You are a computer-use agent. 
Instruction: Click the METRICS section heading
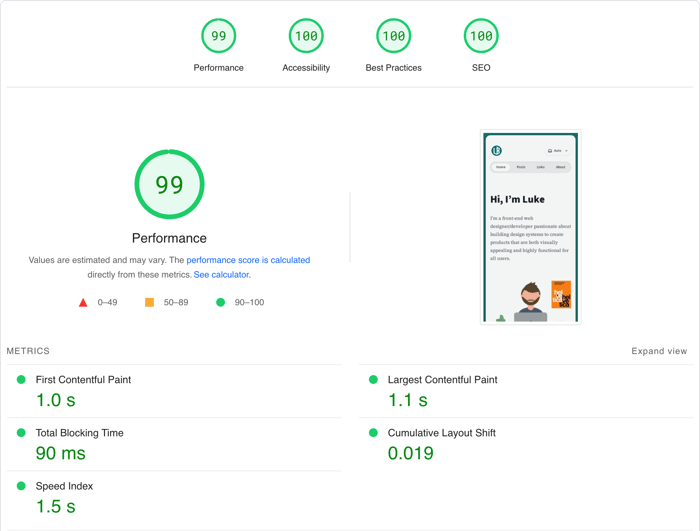pyautogui.click(x=28, y=351)
